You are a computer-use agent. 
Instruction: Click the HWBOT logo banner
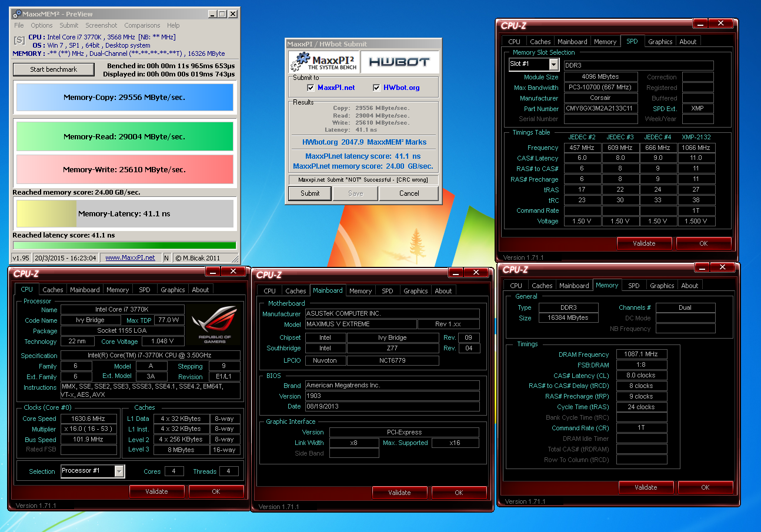pos(400,62)
